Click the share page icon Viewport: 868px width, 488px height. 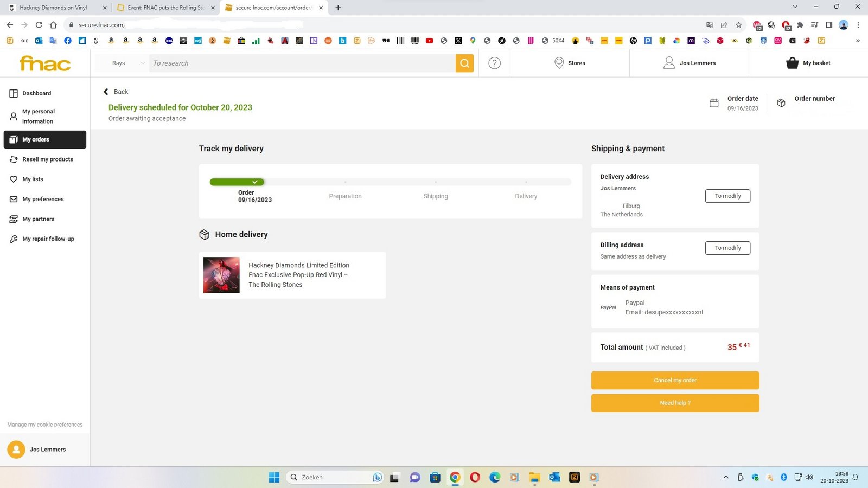(724, 25)
